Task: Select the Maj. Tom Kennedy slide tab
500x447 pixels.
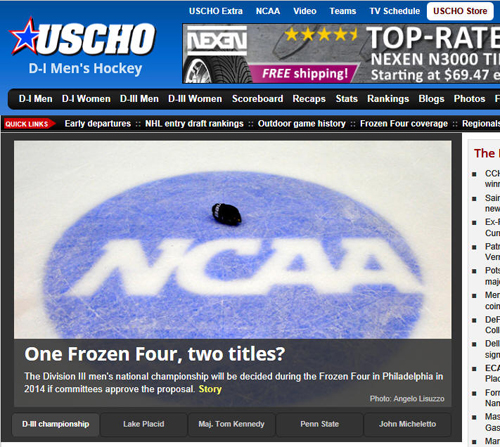Action: click(231, 424)
